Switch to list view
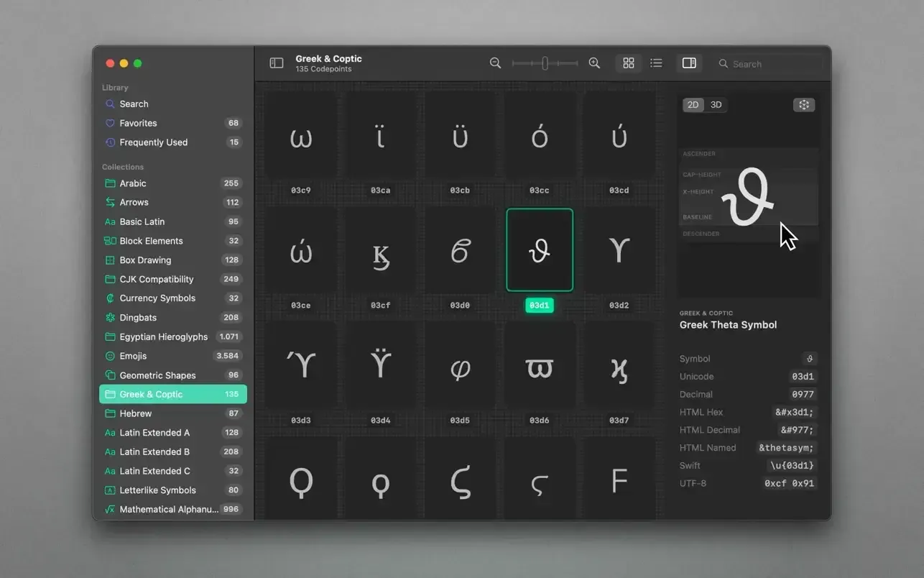 656,63
